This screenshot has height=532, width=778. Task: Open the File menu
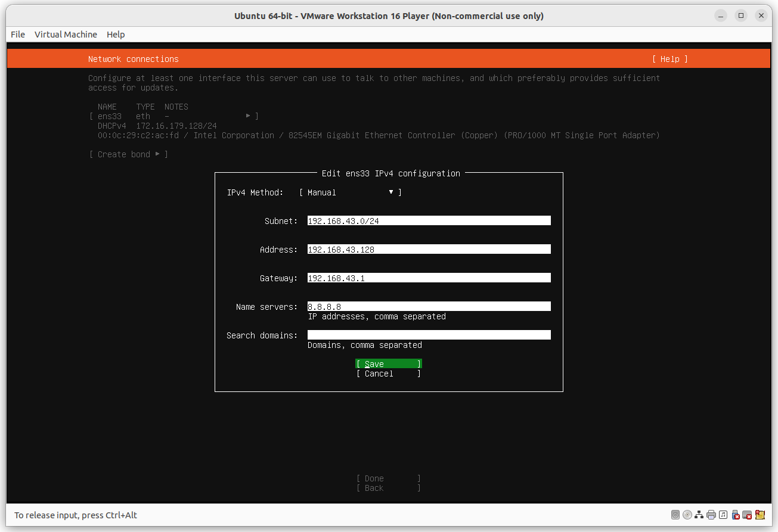(x=17, y=34)
